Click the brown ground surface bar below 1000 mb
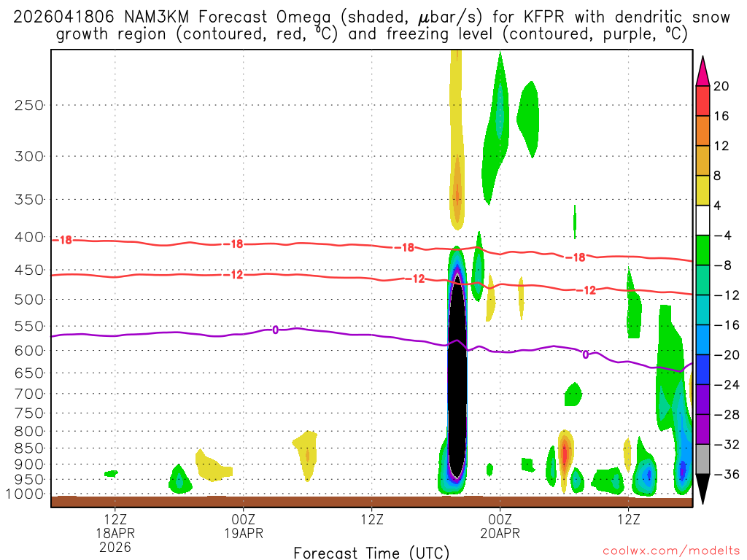The height and width of the screenshot is (560, 747). 371,502
